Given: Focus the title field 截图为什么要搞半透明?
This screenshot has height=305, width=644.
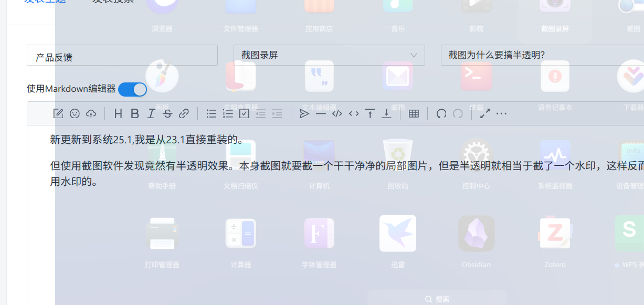Looking at the screenshot, I should click(542, 55).
